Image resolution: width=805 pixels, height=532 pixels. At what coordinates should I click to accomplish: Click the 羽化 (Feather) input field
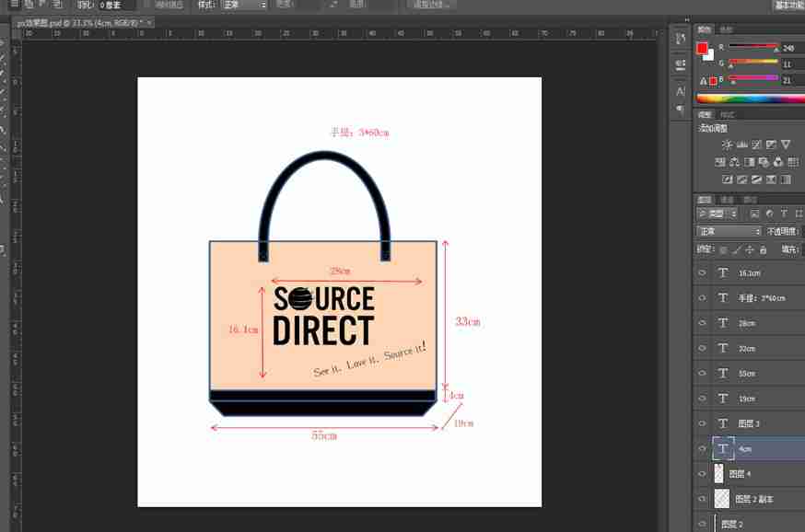click(x=118, y=6)
